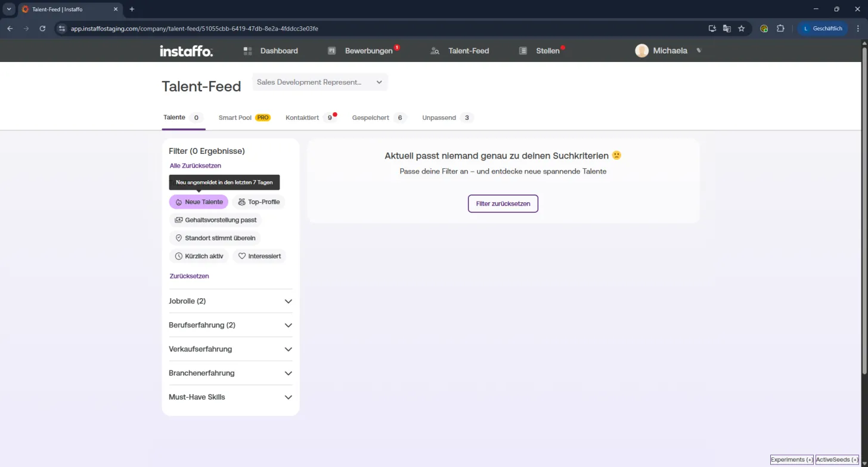Click the Bewerbungen board icon

click(332, 51)
